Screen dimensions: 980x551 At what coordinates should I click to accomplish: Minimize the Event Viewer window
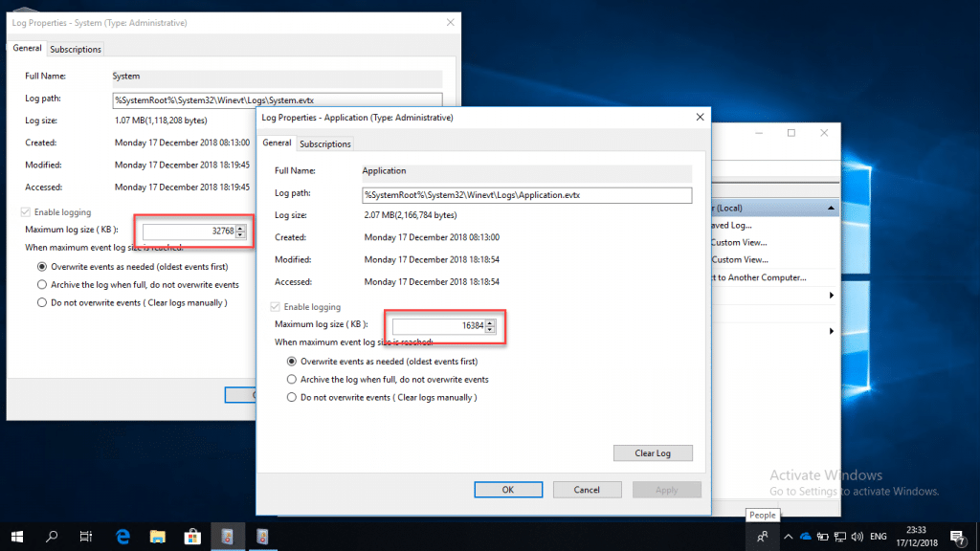(x=759, y=133)
